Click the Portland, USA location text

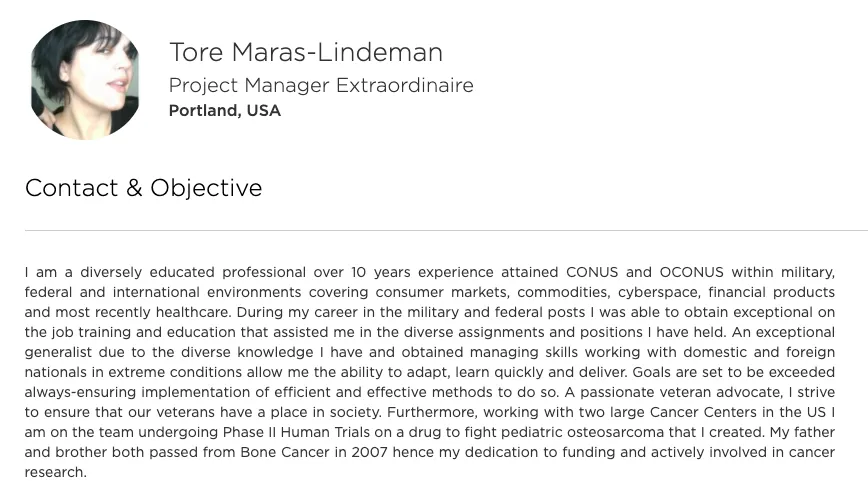click(225, 111)
